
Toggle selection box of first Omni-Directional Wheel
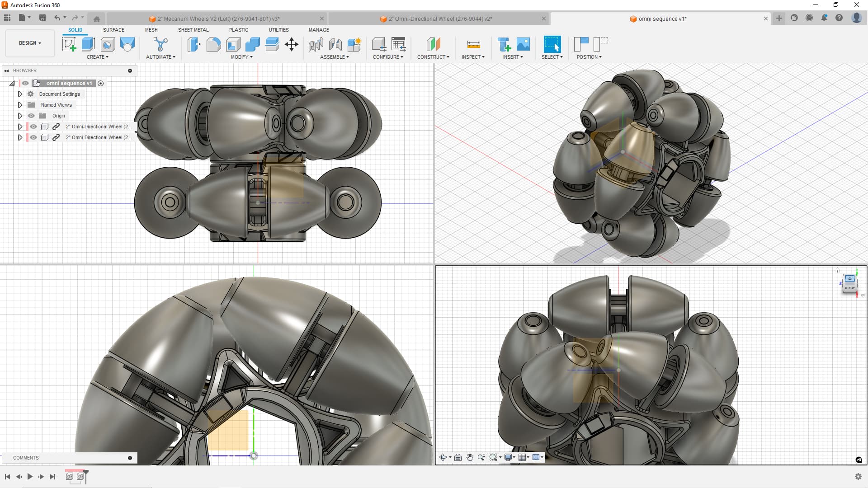click(x=45, y=127)
